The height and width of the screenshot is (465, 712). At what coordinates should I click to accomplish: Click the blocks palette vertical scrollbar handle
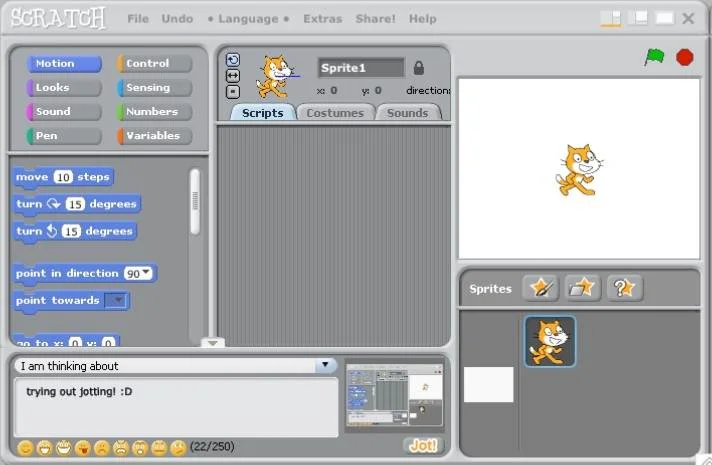(195, 201)
